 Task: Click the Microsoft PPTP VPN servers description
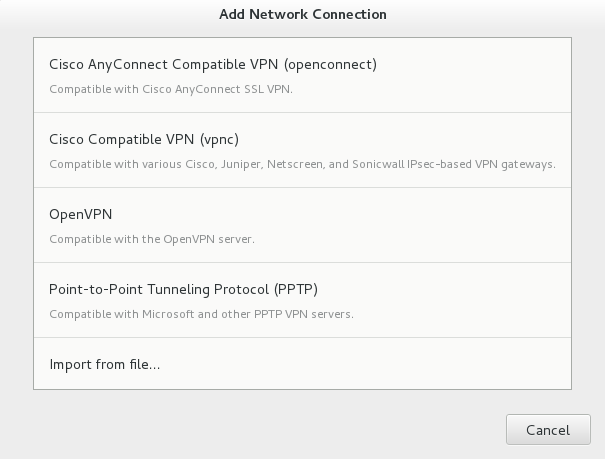[201, 314]
